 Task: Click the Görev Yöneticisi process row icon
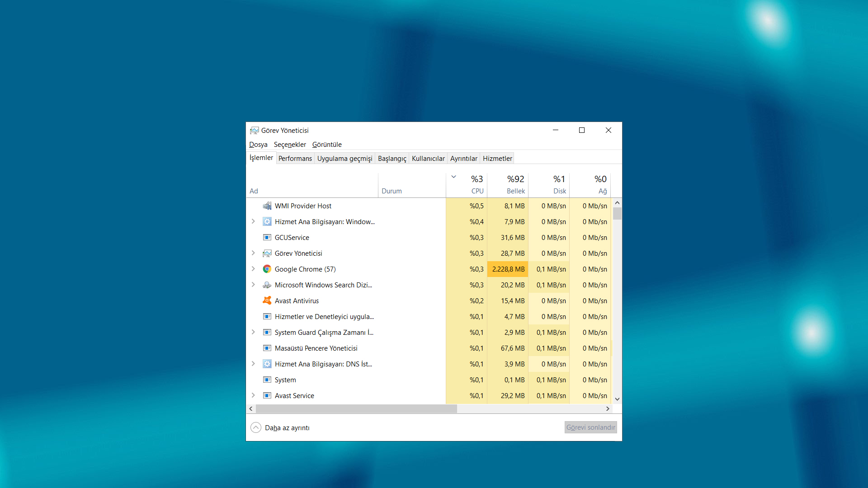click(267, 253)
